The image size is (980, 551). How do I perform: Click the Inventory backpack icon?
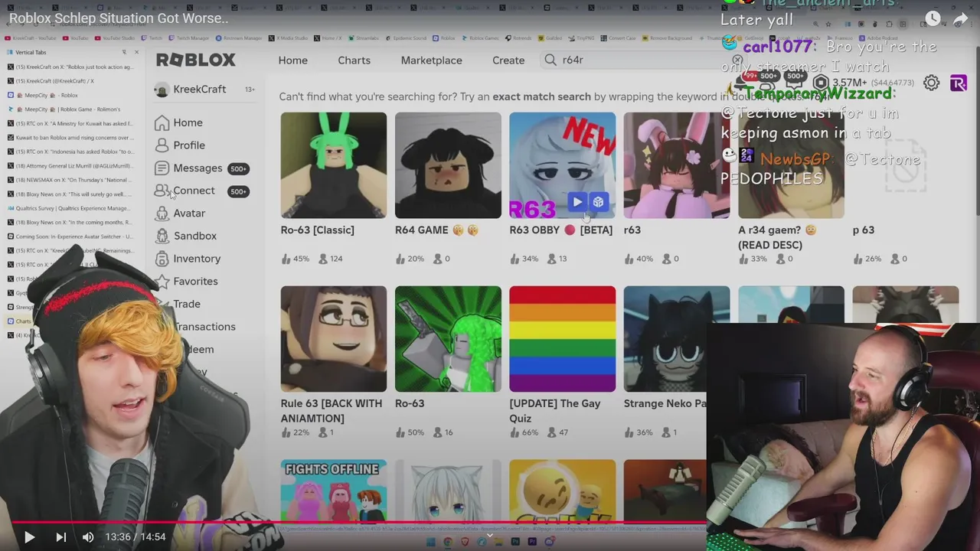point(162,259)
